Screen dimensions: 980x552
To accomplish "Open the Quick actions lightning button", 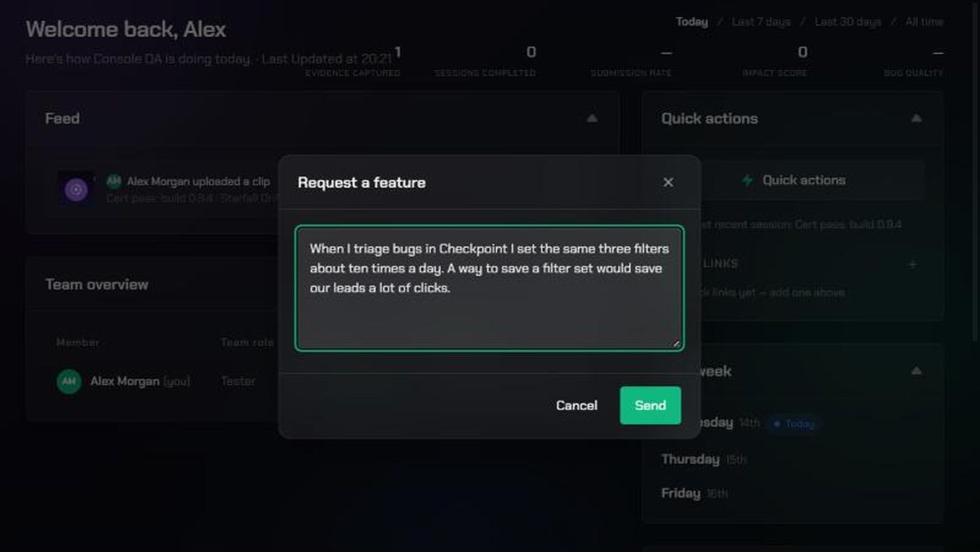I will pos(793,180).
